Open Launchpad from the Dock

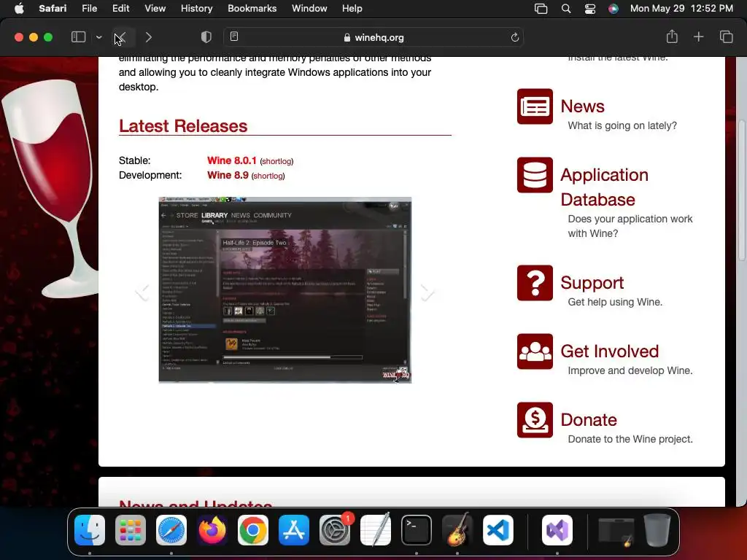click(x=131, y=530)
